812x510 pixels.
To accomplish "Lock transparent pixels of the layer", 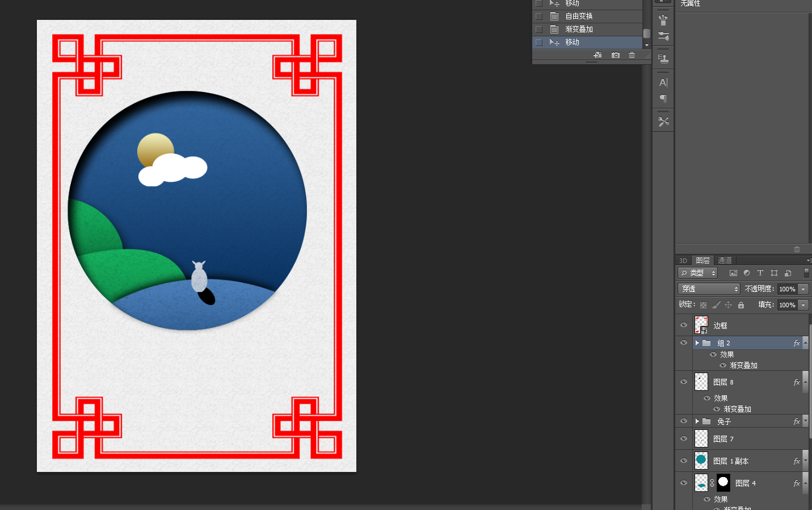I will tap(703, 305).
